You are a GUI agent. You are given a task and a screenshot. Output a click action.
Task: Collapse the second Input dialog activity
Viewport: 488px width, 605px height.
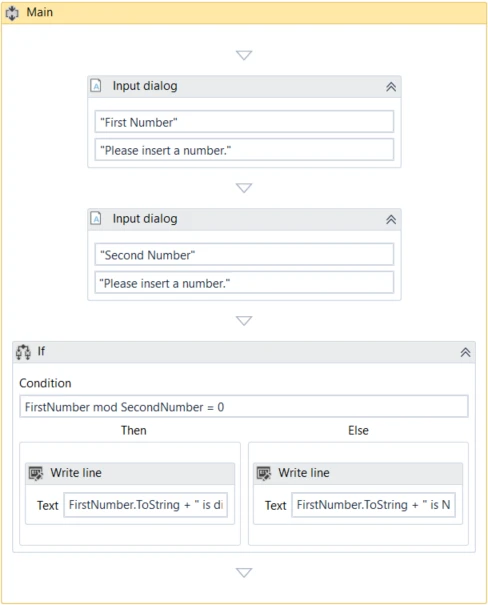click(391, 220)
